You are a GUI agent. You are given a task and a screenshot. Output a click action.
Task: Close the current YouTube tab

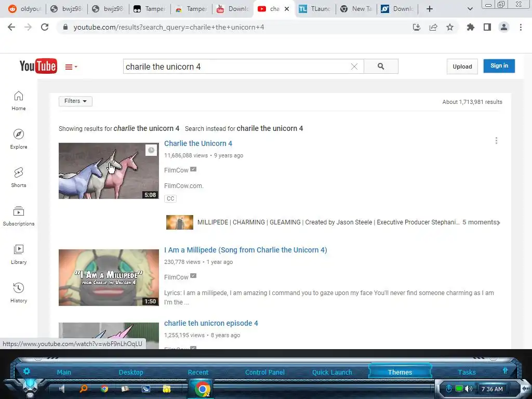[287, 9]
